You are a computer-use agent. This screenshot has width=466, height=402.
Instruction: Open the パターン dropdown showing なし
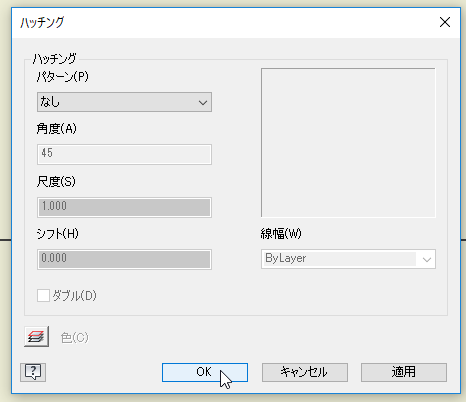(x=124, y=102)
